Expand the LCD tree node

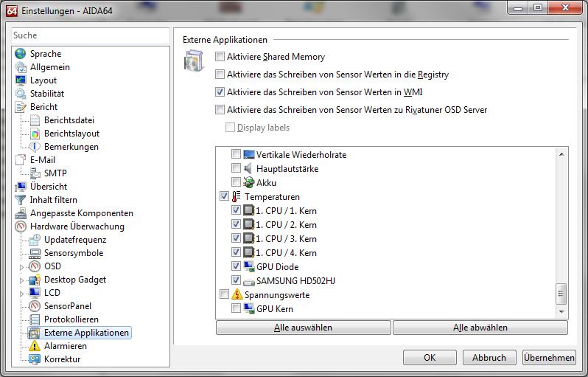point(21,294)
